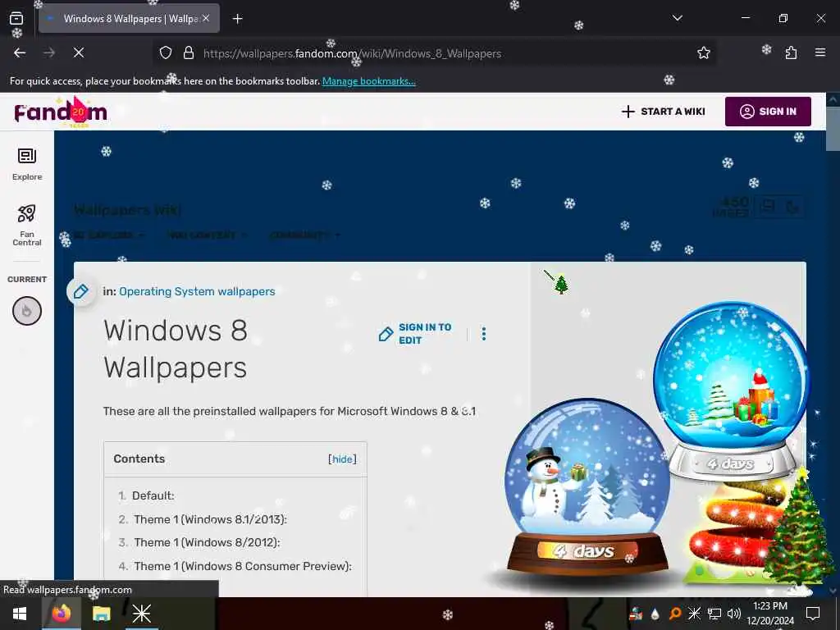
Task: Open the Explore sidebar menu
Action: point(27,164)
